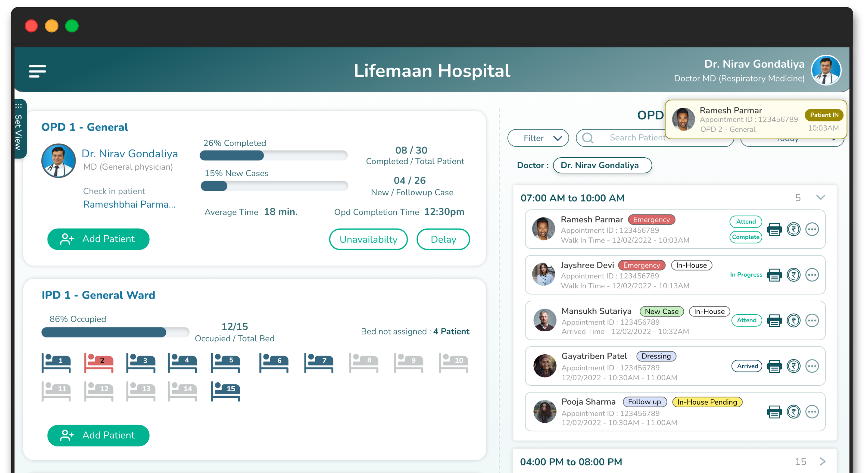Mark Ramesh Parmar appointment Complete
Image resolution: width=868 pixels, height=473 pixels.
tap(746, 237)
